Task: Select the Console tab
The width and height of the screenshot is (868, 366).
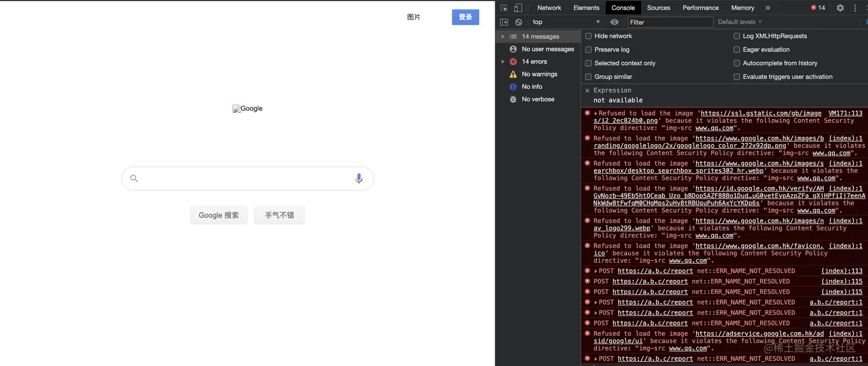Action: (x=623, y=8)
